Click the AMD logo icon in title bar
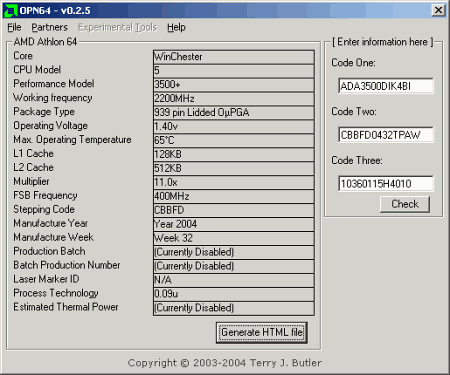 tap(10, 10)
